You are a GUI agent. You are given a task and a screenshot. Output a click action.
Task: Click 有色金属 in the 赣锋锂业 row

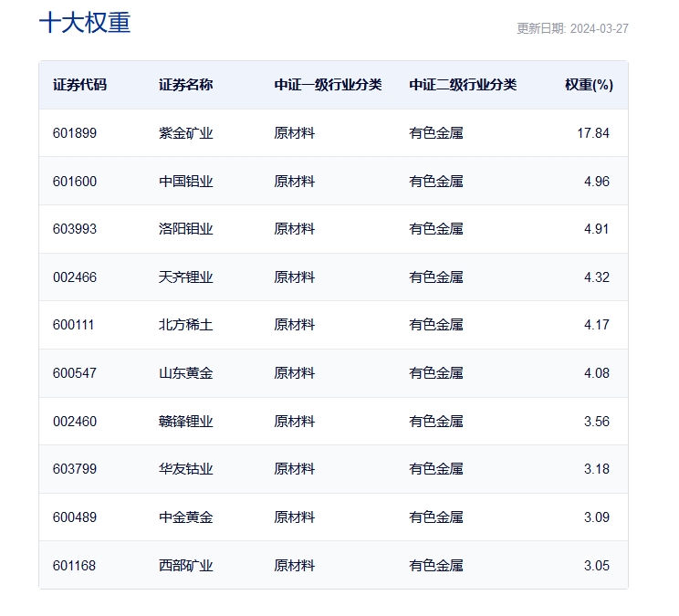pyautogui.click(x=436, y=422)
